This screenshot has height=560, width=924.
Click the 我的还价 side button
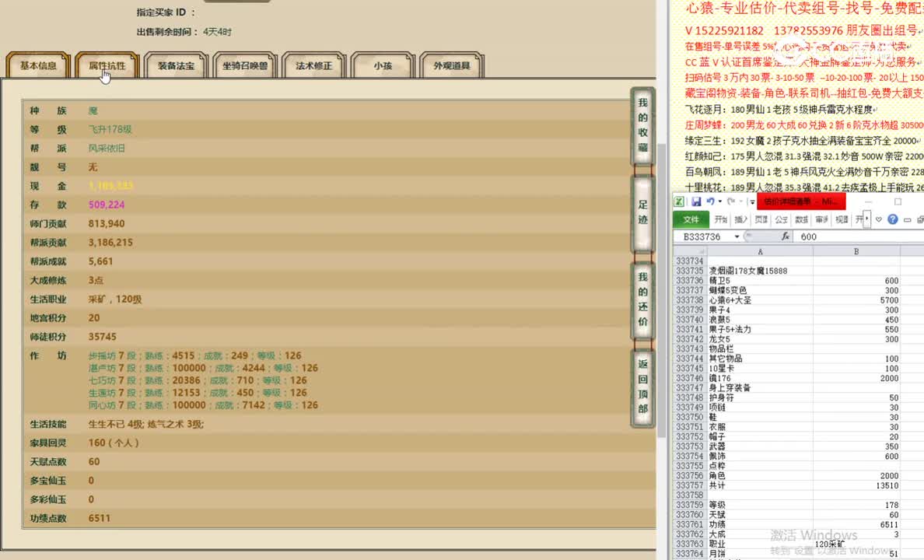(642, 299)
